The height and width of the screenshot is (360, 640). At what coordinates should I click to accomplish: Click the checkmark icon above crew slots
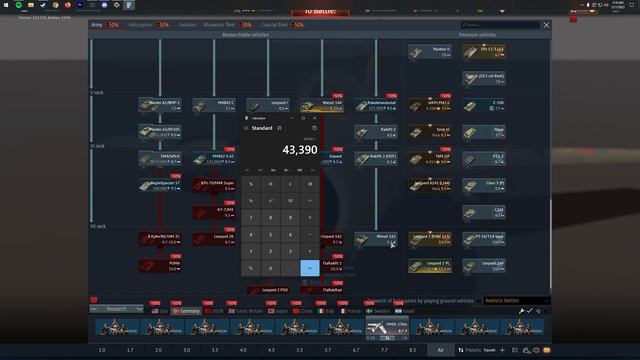pos(530,311)
